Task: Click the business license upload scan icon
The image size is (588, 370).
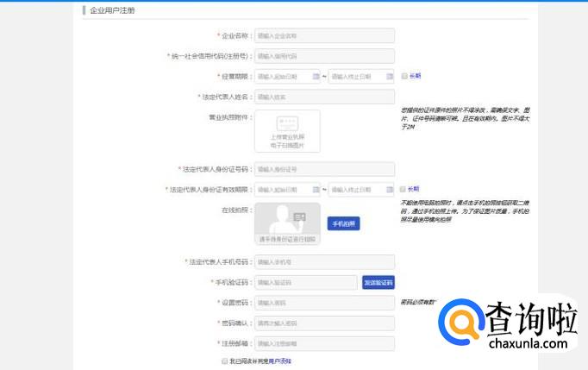Action: click(287, 124)
